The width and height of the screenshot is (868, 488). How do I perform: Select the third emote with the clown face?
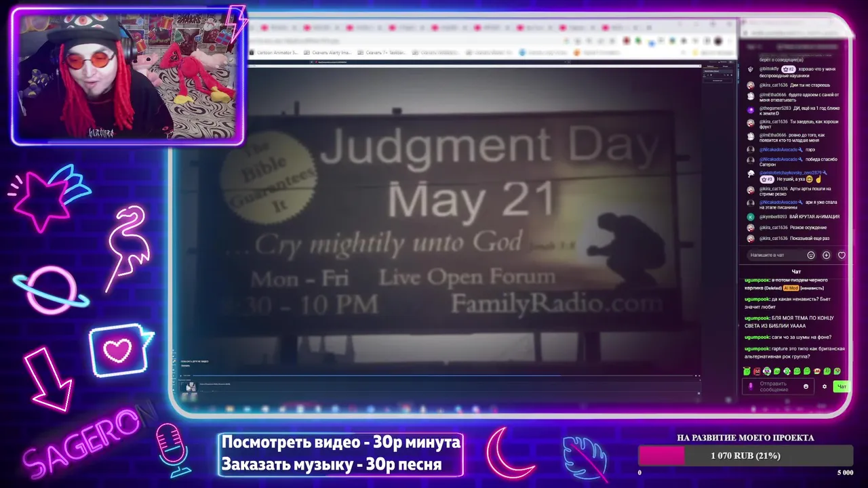pos(767,371)
